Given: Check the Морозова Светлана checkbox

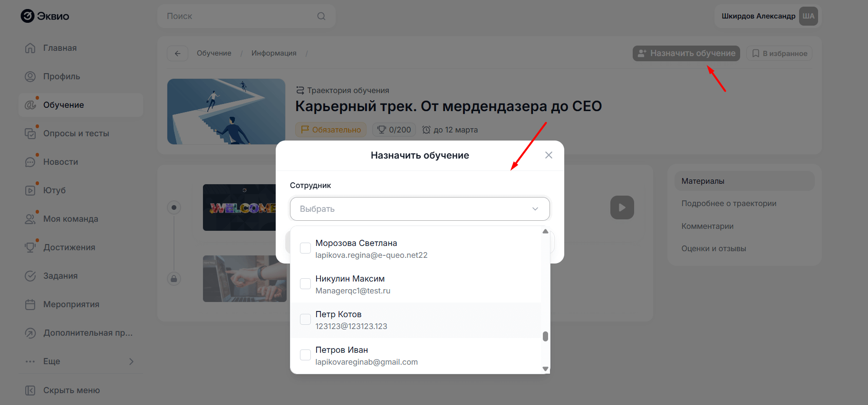Looking at the screenshot, I should click(x=305, y=248).
